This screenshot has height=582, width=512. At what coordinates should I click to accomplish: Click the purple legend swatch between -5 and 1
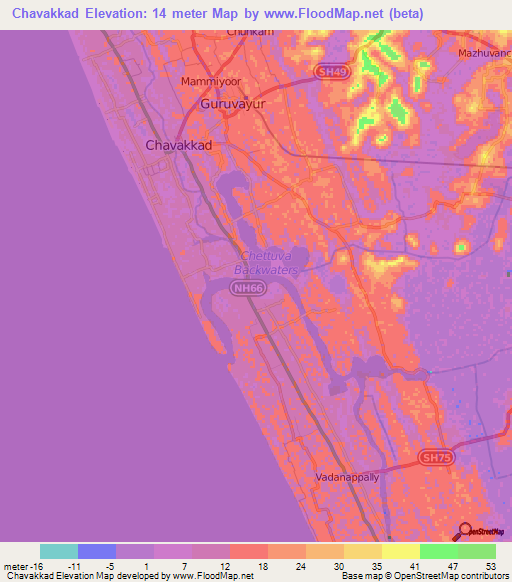[x=135, y=552]
